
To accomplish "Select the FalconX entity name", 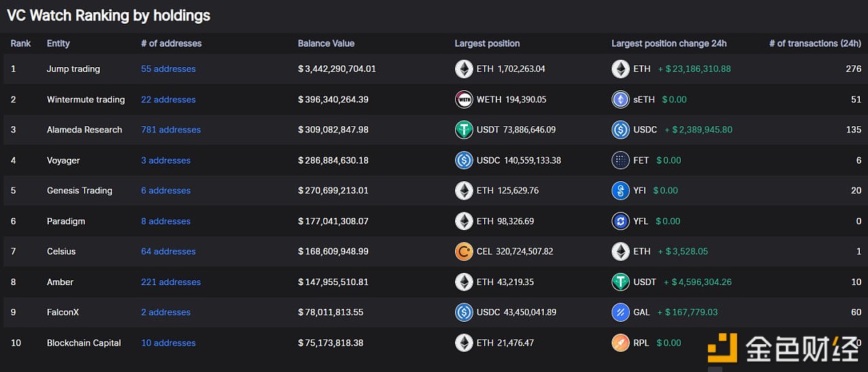I will pyautogui.click(x=63, y=312).
